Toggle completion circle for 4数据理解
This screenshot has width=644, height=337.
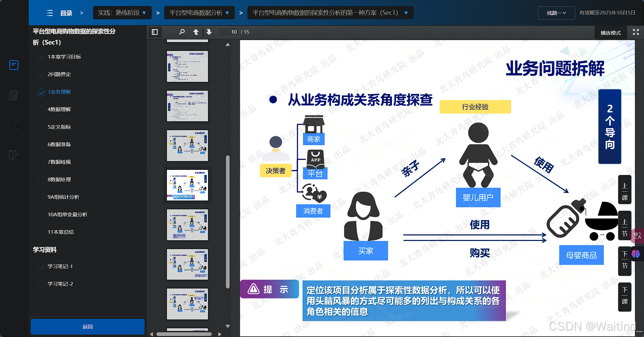[41, 110]
